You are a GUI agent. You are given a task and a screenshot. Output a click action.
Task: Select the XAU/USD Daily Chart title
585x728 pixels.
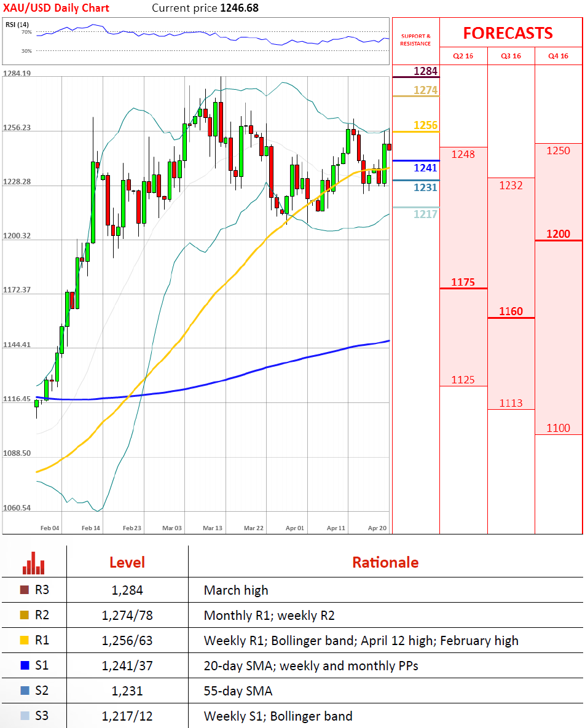pyautogui.click(x=56, y=8)
